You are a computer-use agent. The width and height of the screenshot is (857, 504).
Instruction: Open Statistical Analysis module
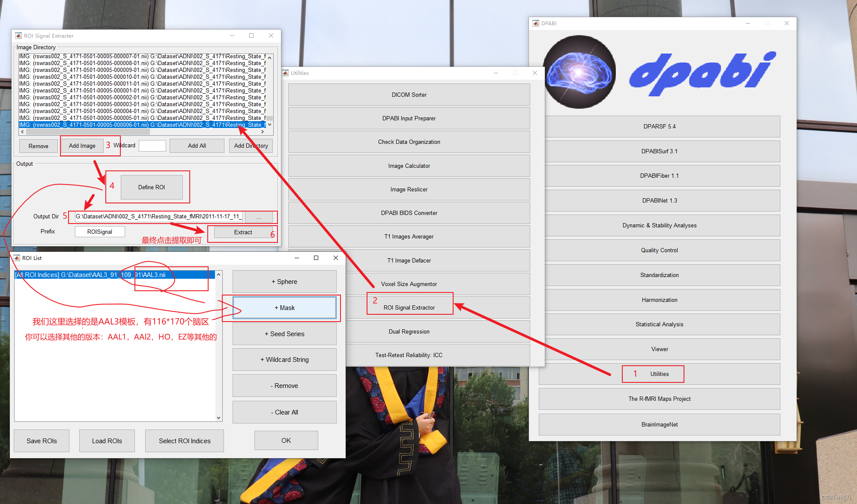(x=659, y=324)
